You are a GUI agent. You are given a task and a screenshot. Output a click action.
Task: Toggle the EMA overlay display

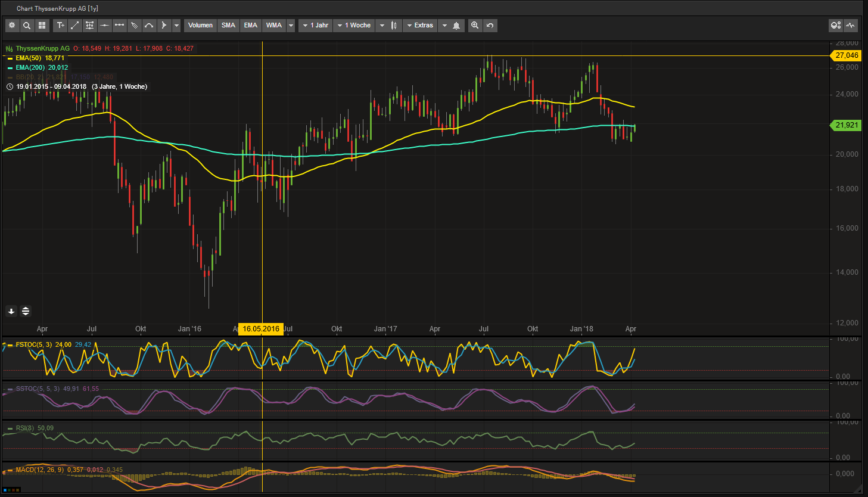click(x=250, y=25)
